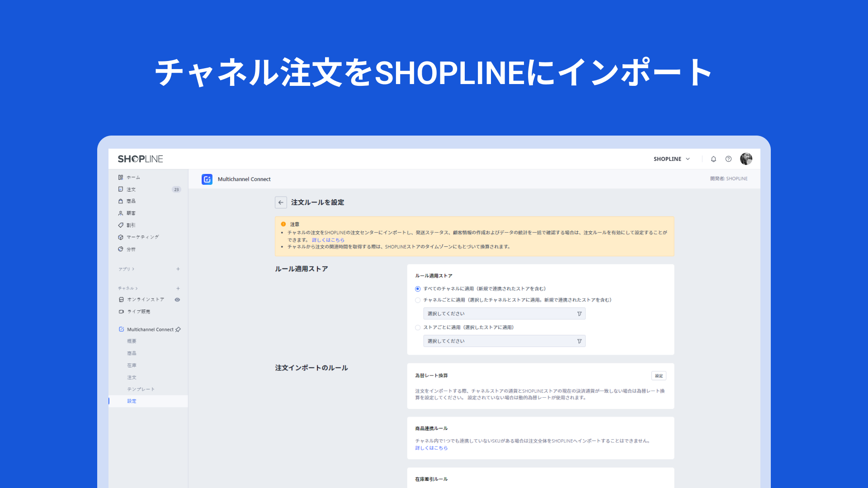
Task: Open the help question-mark icon
Action: point(728,159)
